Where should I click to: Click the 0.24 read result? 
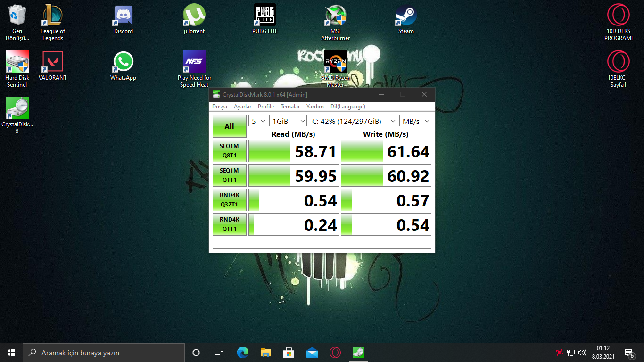point(294,224)
